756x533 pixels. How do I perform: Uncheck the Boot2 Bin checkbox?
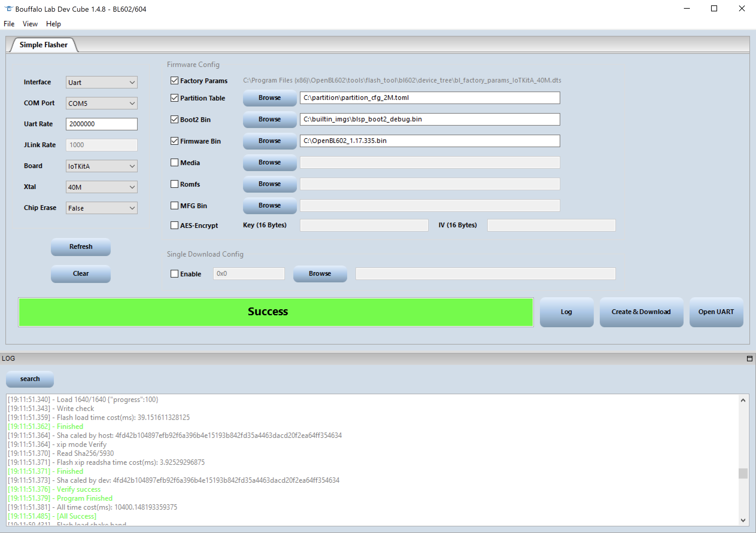coord(174,119)
